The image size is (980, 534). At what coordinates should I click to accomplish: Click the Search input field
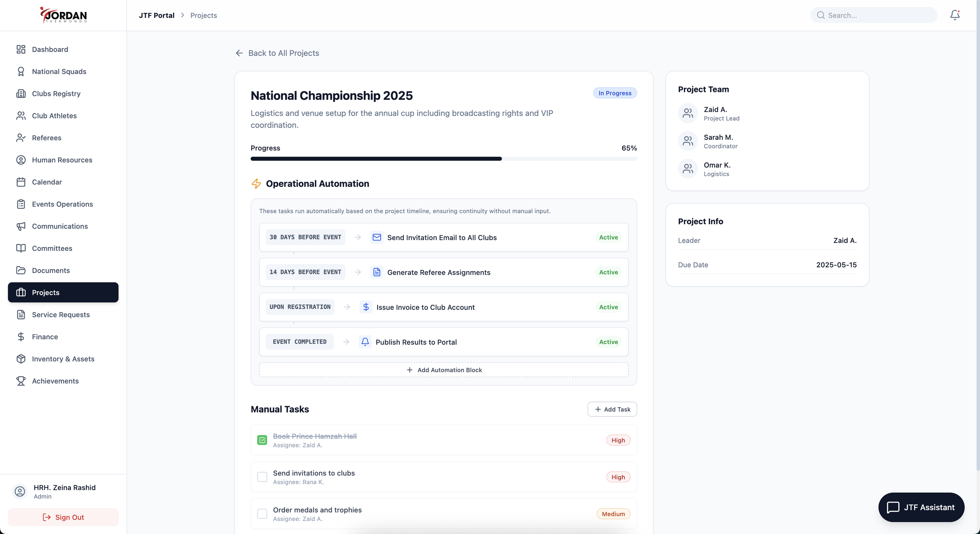[x=878, y=15]
